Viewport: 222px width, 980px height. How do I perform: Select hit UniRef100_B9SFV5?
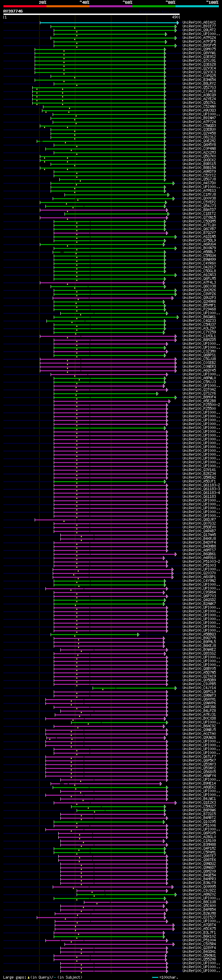tap(199, 45)
